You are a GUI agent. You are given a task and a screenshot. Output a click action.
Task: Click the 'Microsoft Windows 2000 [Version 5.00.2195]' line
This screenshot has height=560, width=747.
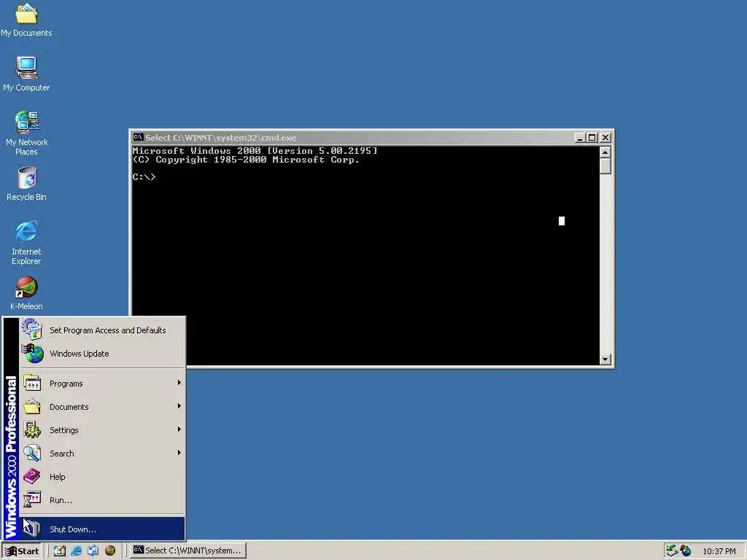pyautogui.click(x=255, y=150)
